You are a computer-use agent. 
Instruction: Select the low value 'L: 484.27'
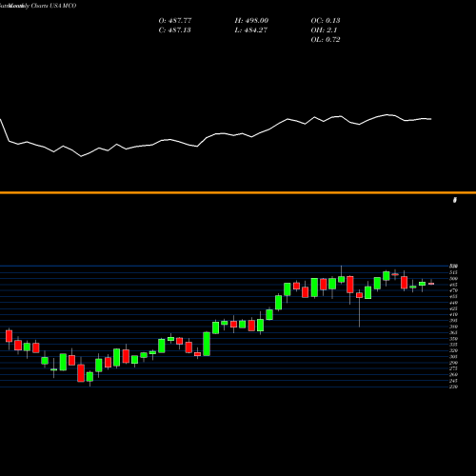250,30
